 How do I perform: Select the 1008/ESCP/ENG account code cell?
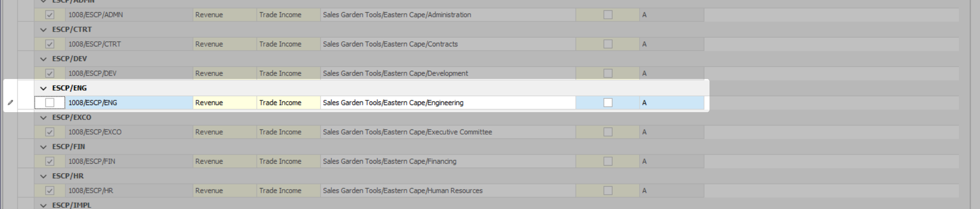click(x=128, y=102)
